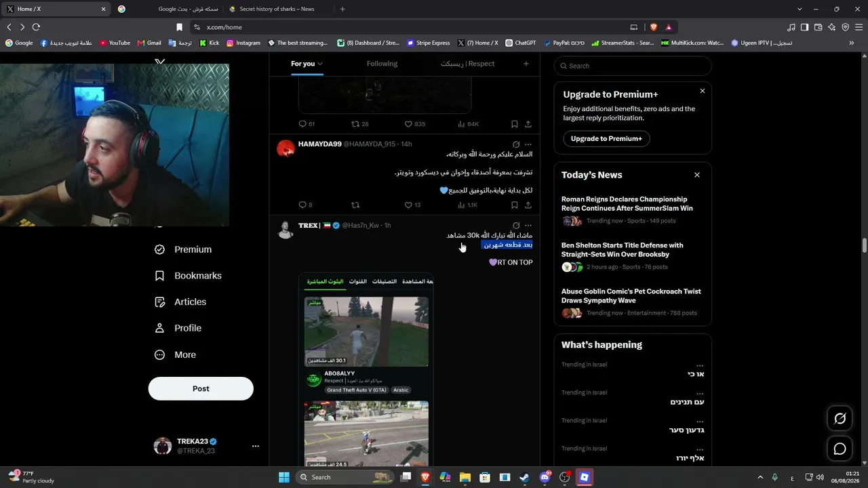Bookmark this page icon in address bar
868x488 pixels.
tap(179, 27)
